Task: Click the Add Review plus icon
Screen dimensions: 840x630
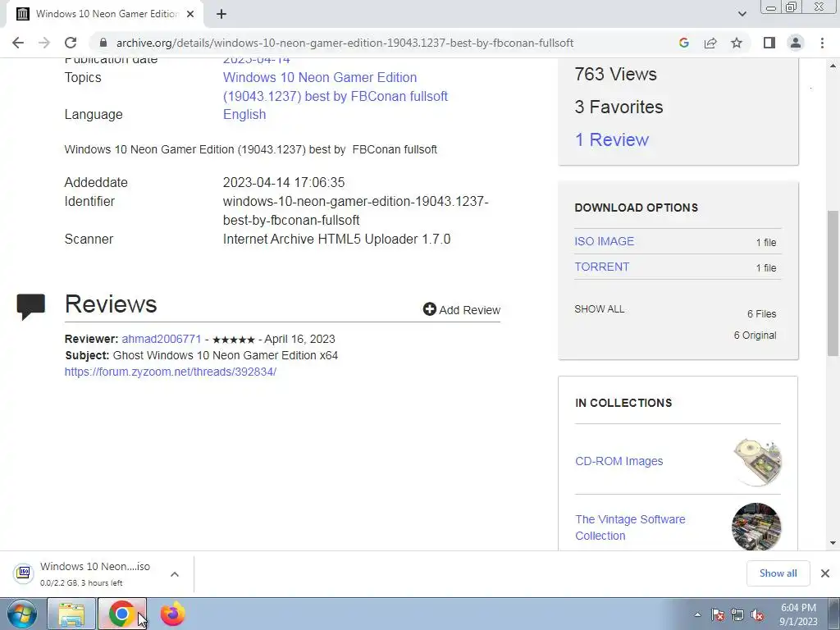Action: click(x=429, y=309)
